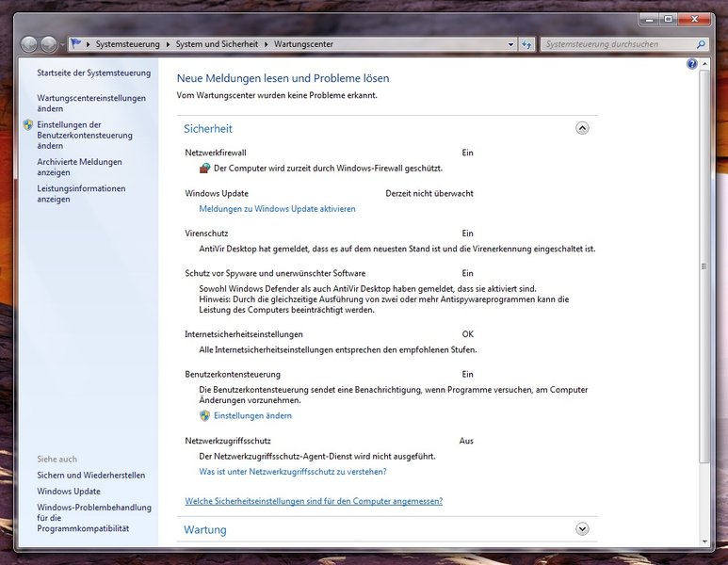Open Was ist unter Netzwerkzugriffsschutz zu verstehen
Screen dimensions: 728x565
click(293, 472)
